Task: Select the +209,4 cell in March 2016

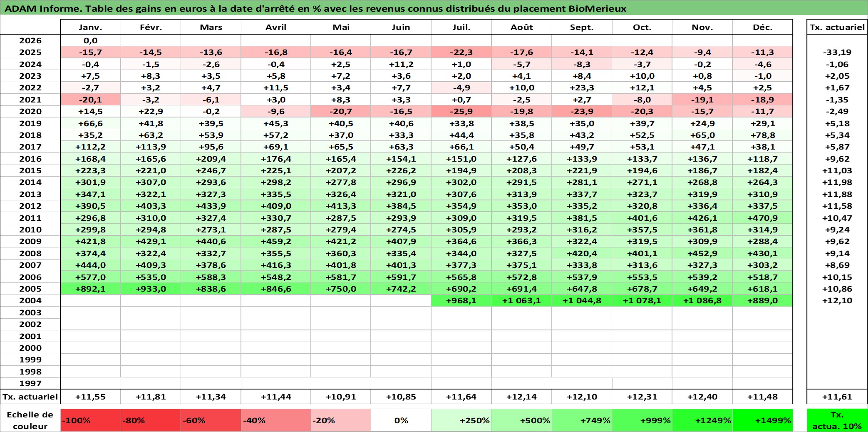Action: (211, 159)
